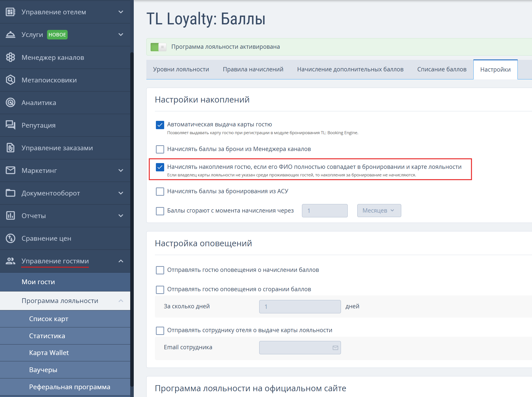Click the Управление гостями people icon
This screenshot has width=532, height=397.
(10, 261)
